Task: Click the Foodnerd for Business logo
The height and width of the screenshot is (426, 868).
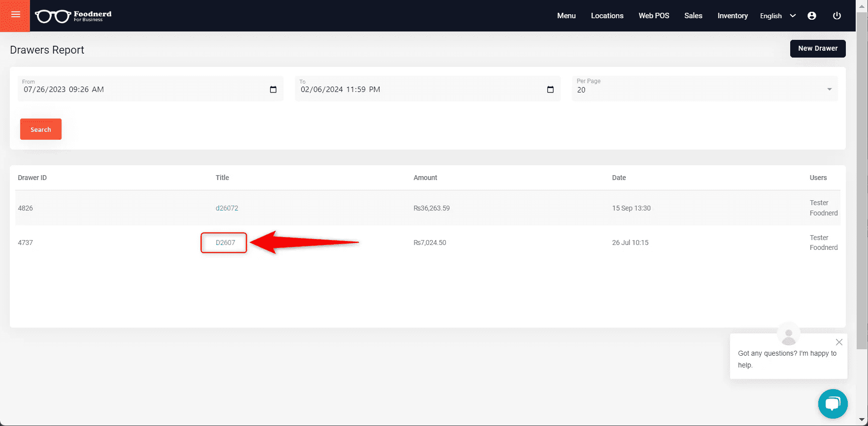Action: pyautogui.click(x=73, y=16)
